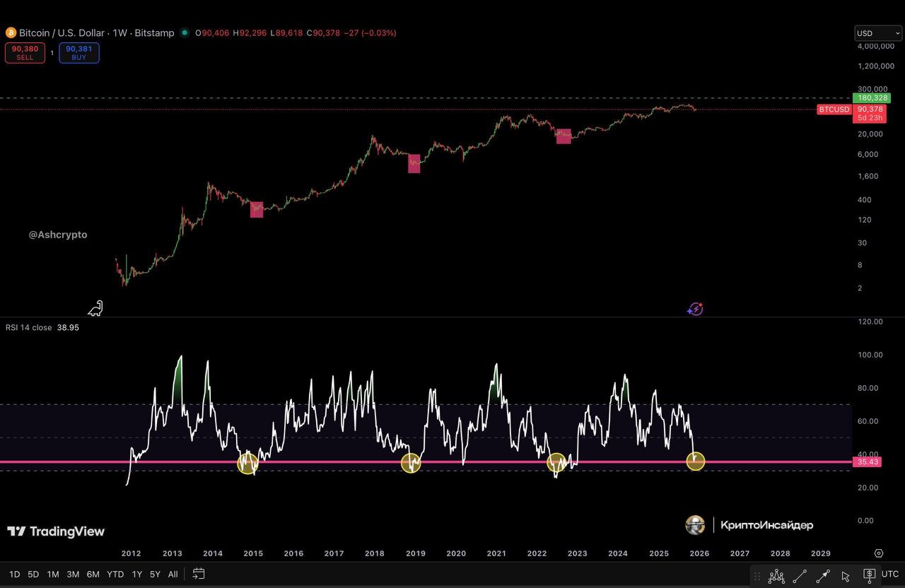Set range to 5D
This screenshot has height=588, width=905.
click(x=33, y=574)
